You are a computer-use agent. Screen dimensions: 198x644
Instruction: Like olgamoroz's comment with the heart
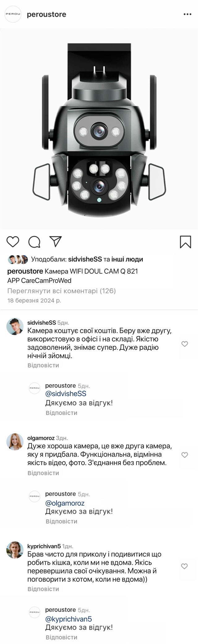pyautogui.click(x=184, y=455)
